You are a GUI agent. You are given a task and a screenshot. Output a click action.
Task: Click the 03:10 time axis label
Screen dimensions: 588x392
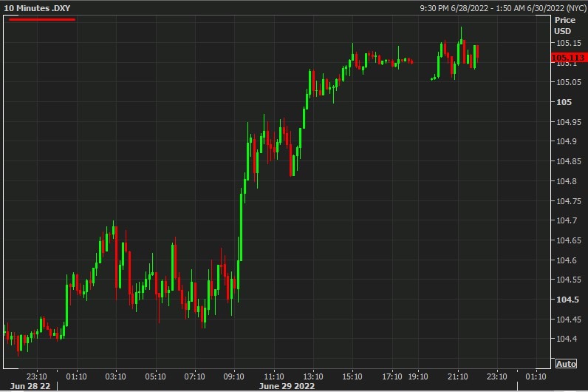point(115,376)
